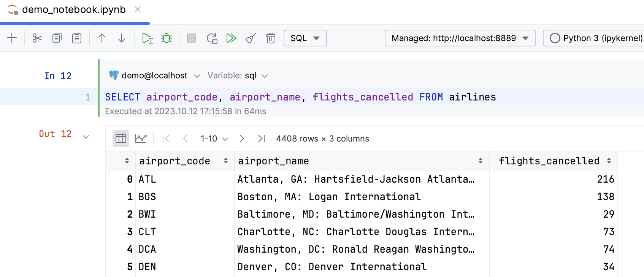Move cell down with arrow icon

pos(122,38)
